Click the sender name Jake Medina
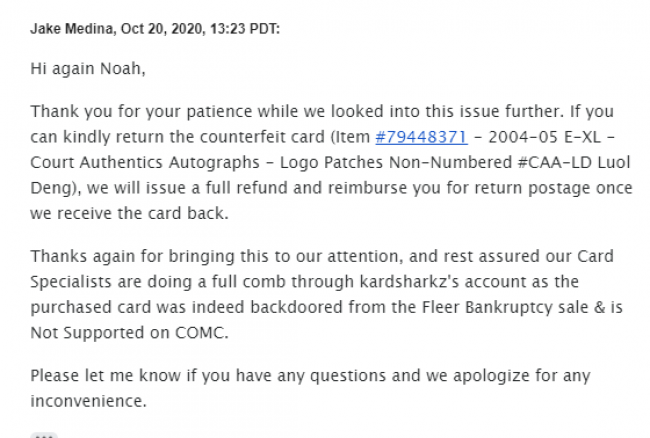The width and height of the screenshot is (650, 438). [73, 29]
